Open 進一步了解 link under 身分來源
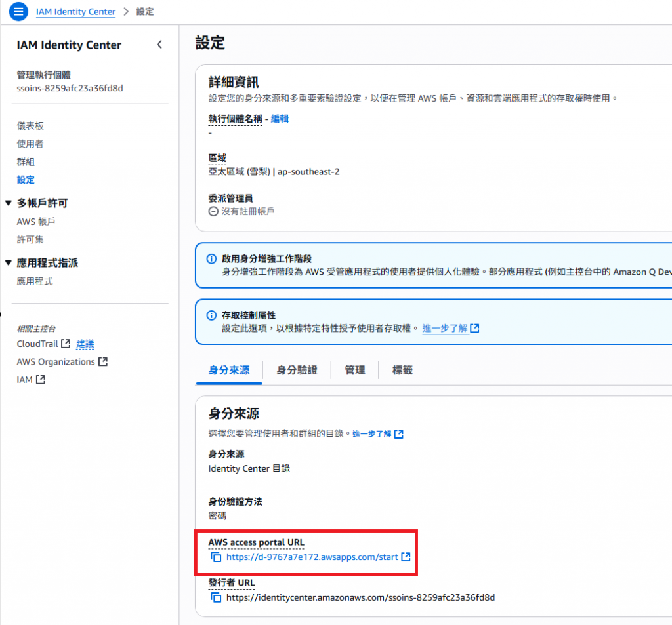 (x=372, y=434)
